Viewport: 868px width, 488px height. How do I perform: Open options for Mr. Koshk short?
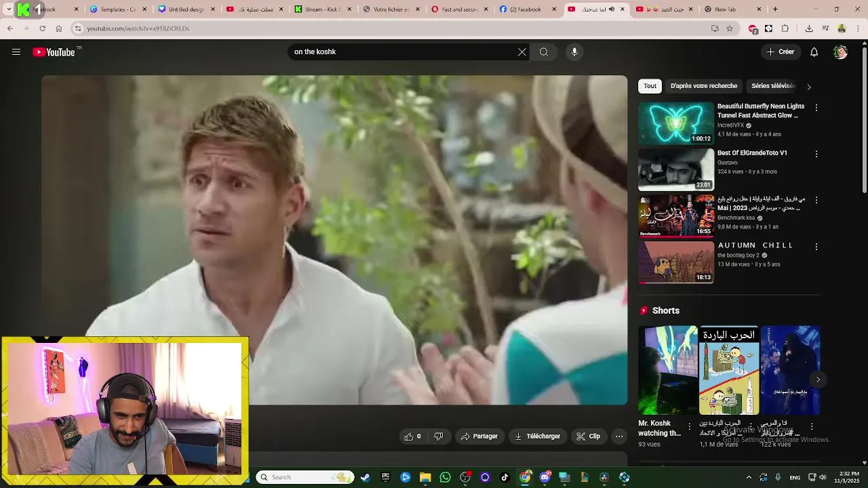[x=690, y=426]
